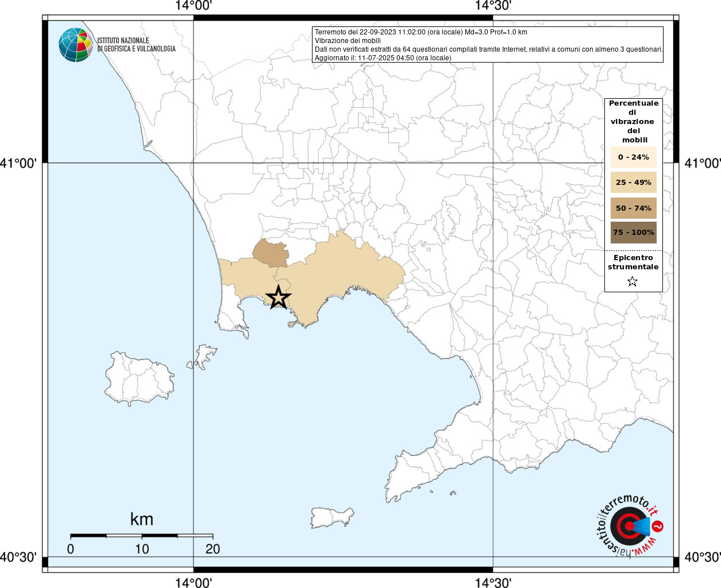Select the small island of Procida
Viewport: 721px width, 588px height.
[x=203, y=354]
